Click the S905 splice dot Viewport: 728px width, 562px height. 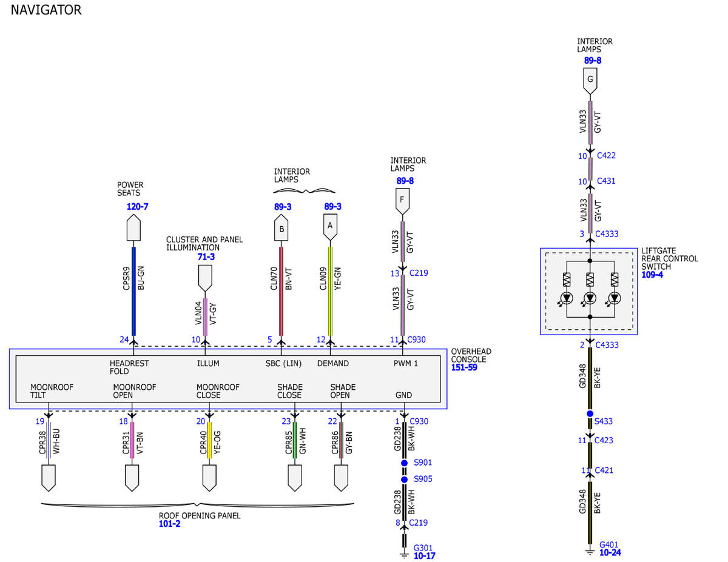tap(405, 479)
